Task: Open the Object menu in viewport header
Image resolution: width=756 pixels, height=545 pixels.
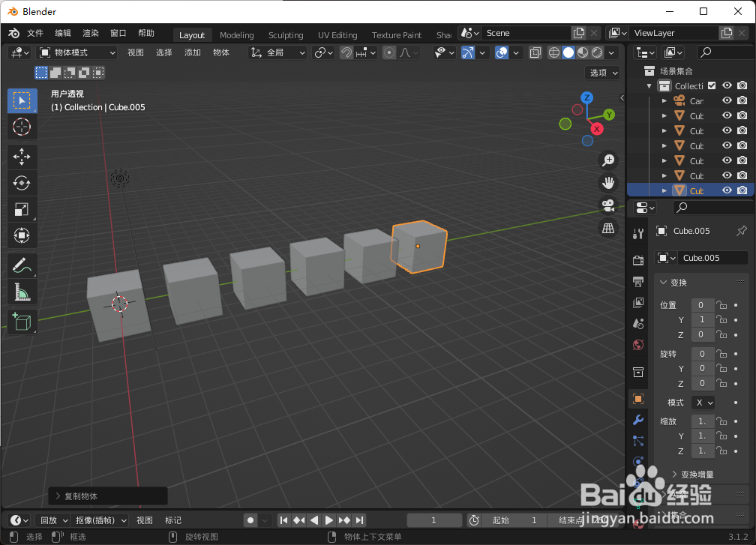Action: [220, 52]
